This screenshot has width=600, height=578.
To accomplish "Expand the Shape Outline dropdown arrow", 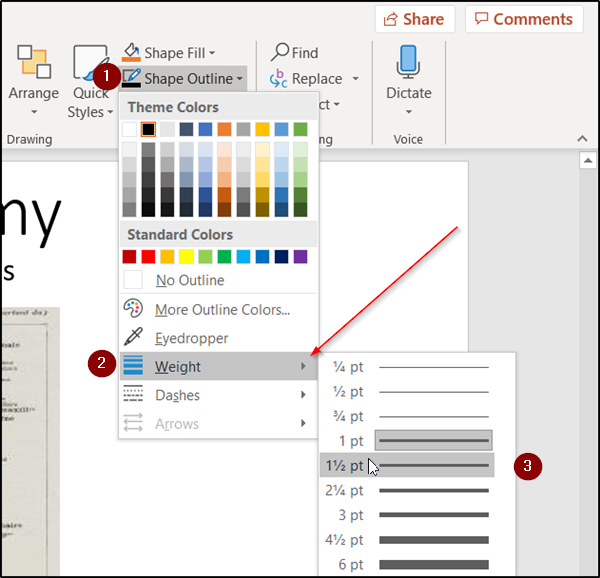I will (x=240, y=79).
